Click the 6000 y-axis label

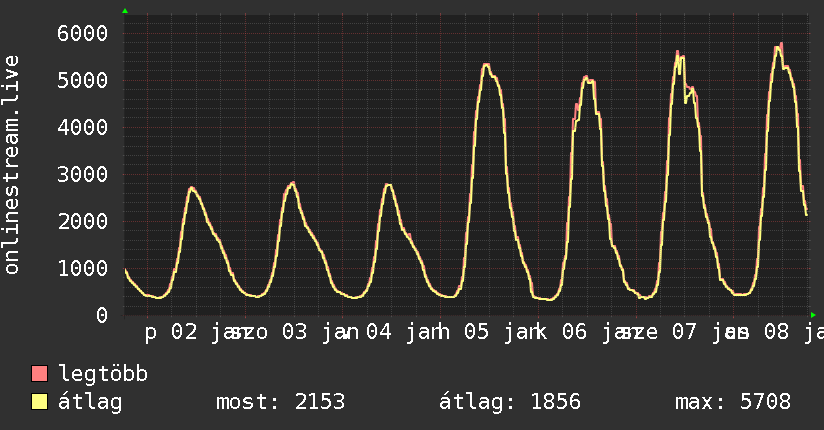point(83,34)
